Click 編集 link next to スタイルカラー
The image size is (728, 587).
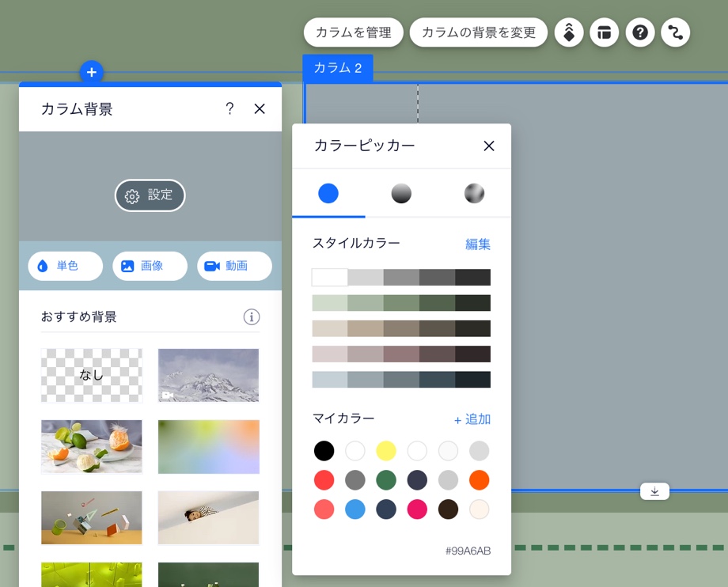(x=478, y=244)
